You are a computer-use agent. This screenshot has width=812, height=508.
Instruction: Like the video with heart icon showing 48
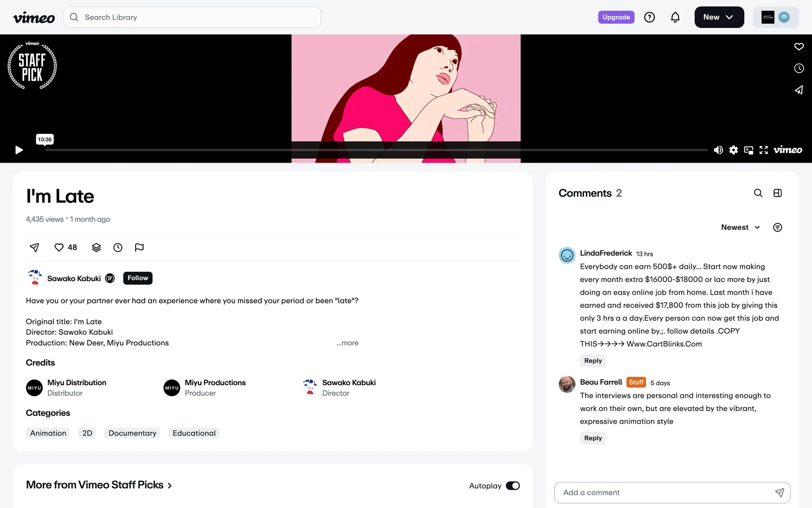[59, 248]
